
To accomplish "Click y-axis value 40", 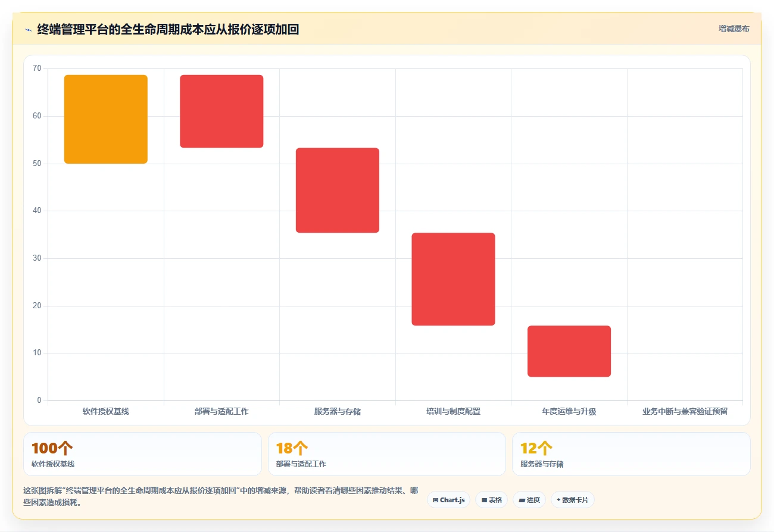I will tap(37, 211).
